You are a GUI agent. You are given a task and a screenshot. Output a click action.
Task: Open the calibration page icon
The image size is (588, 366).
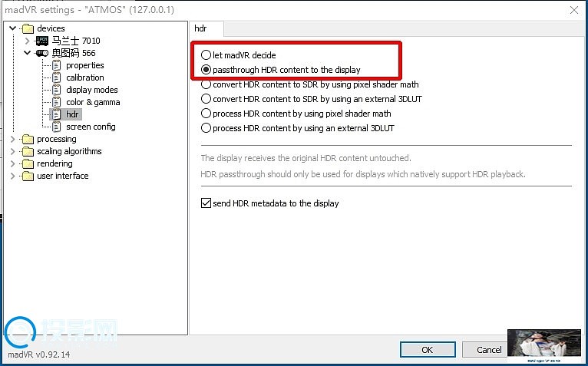pos(56,77)
